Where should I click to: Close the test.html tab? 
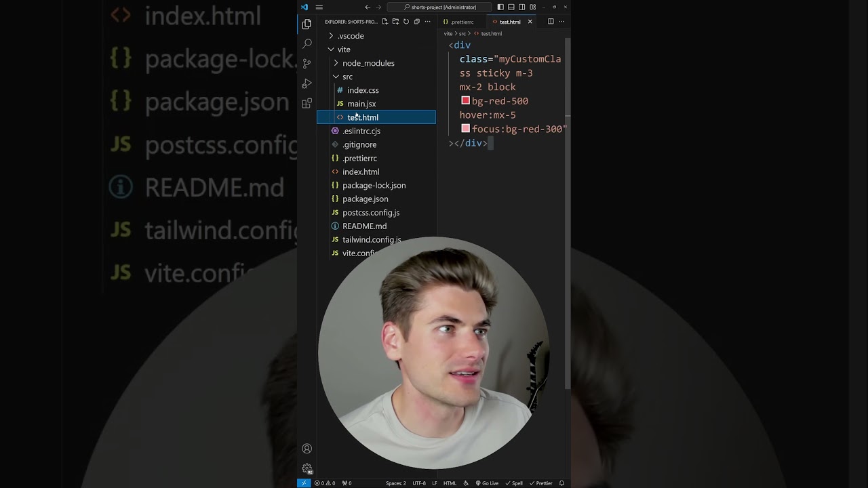pos(530,22)
